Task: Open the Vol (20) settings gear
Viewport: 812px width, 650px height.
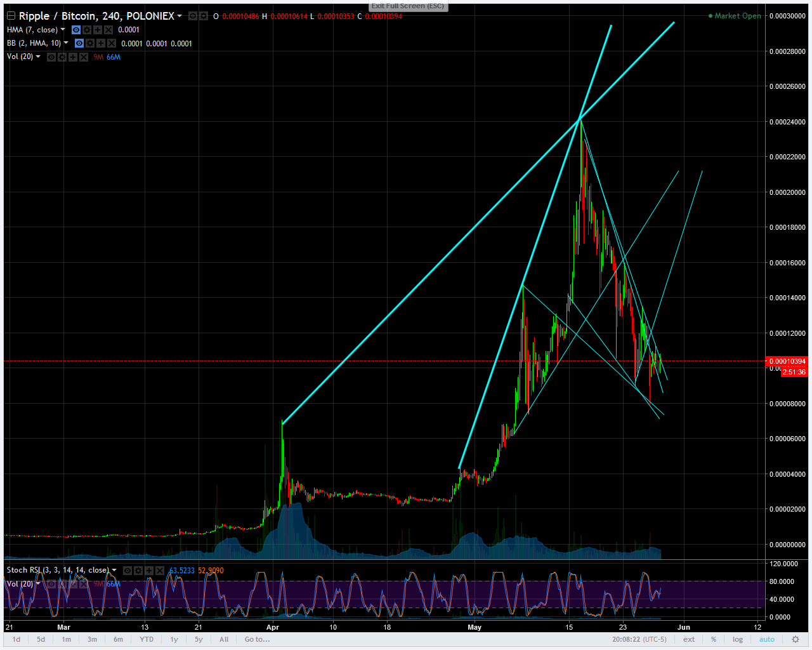Action: click(x=62, y=56)
